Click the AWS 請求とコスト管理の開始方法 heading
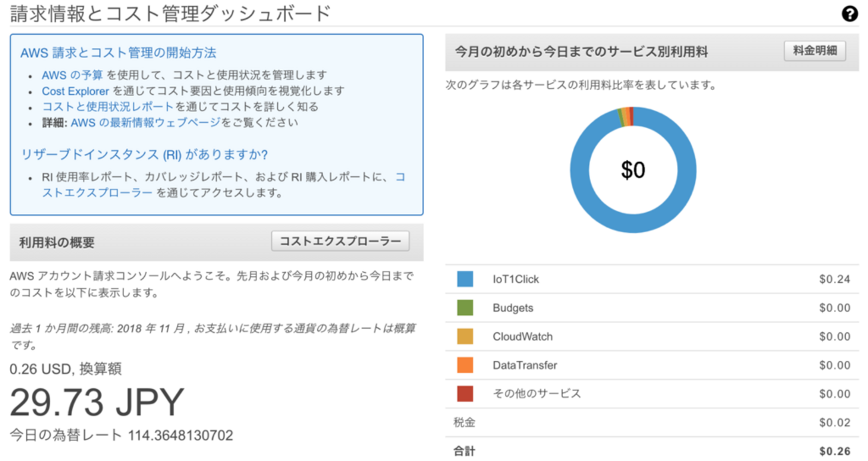This screenshot has height=461, width=868. (118, 53)
